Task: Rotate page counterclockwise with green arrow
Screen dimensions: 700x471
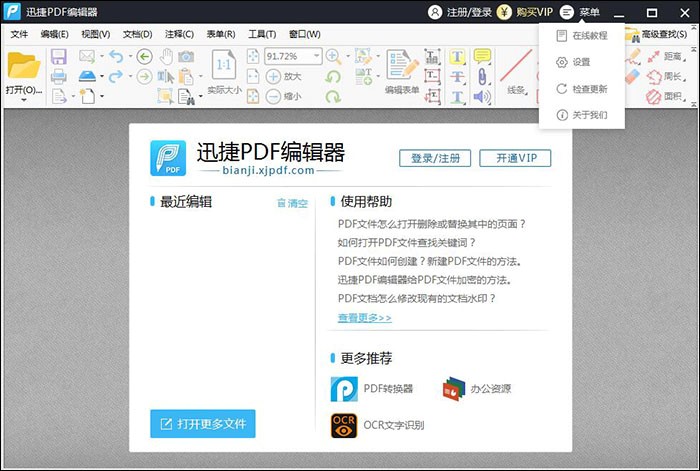Action: (x=333, y=77)
